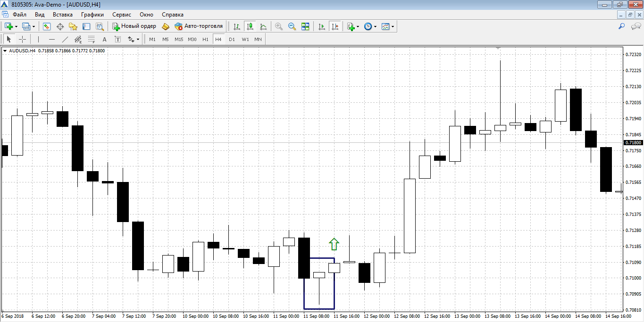Open the Strategy Tester icon
644x322 pixels.
pyautogui.click(x=100, y=26)
